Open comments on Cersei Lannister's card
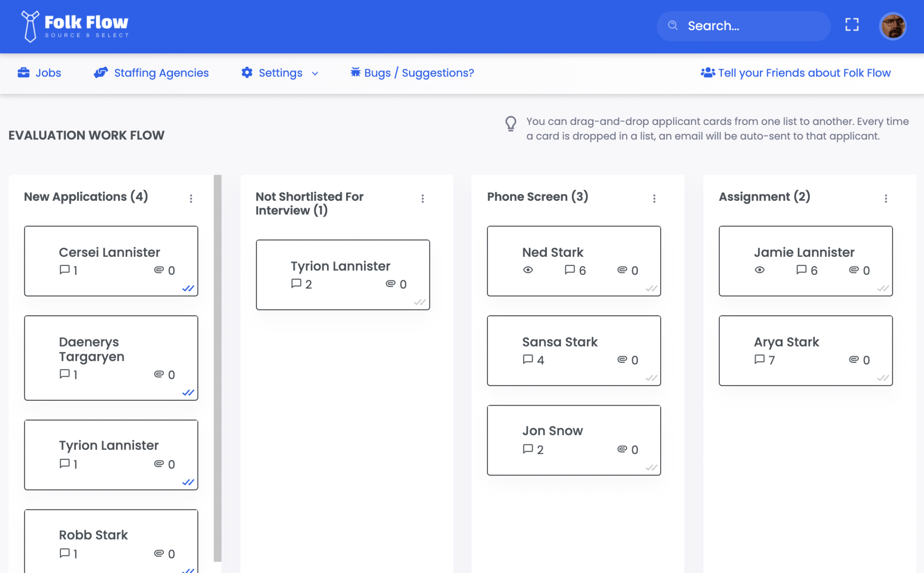This screenshot has height=573, width=924. coord(65,270)
